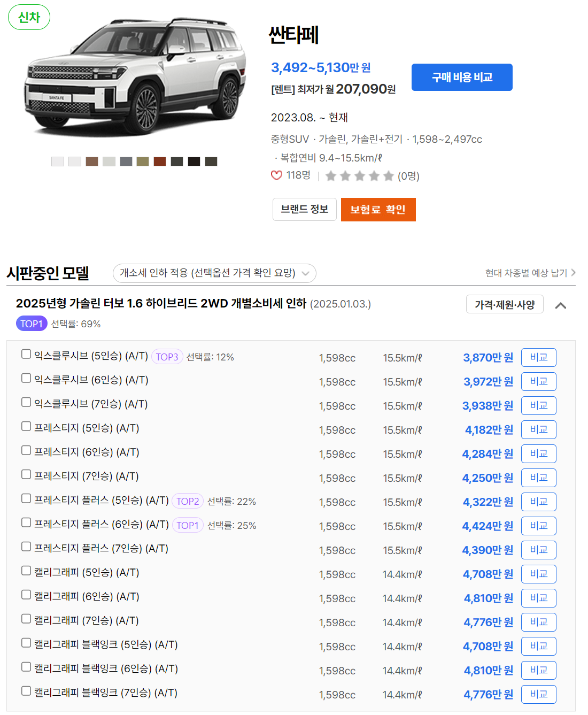This screenshot has height=715, width=588.
Task: Click 비교 for 캘리그래피 블랙잉크 (6인승) row
Action: 539,670
